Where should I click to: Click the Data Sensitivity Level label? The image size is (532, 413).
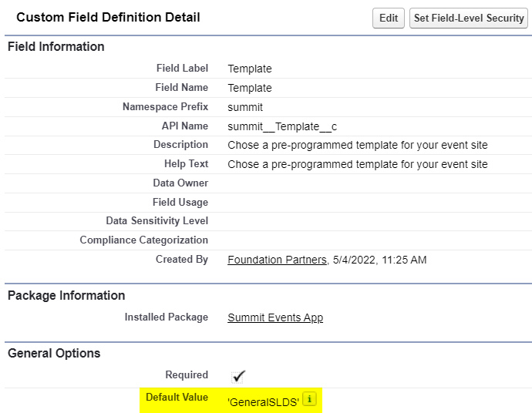[157, 220]
